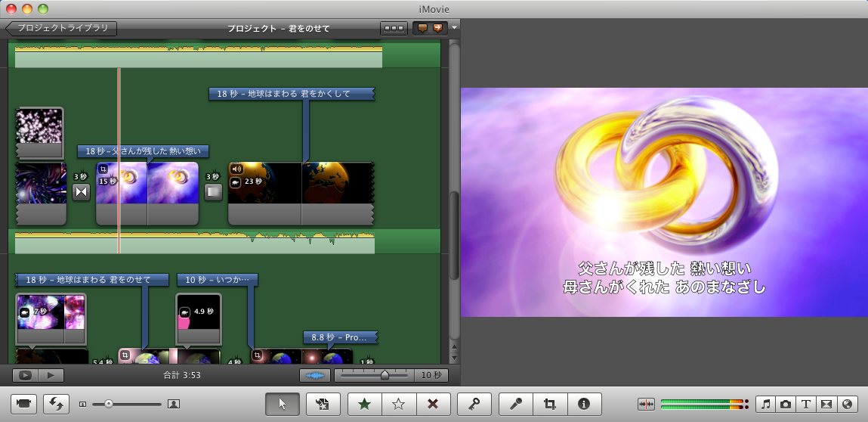Toggle audio waveforms display in project
The image size is (868, 422).
tap(315, 375)
